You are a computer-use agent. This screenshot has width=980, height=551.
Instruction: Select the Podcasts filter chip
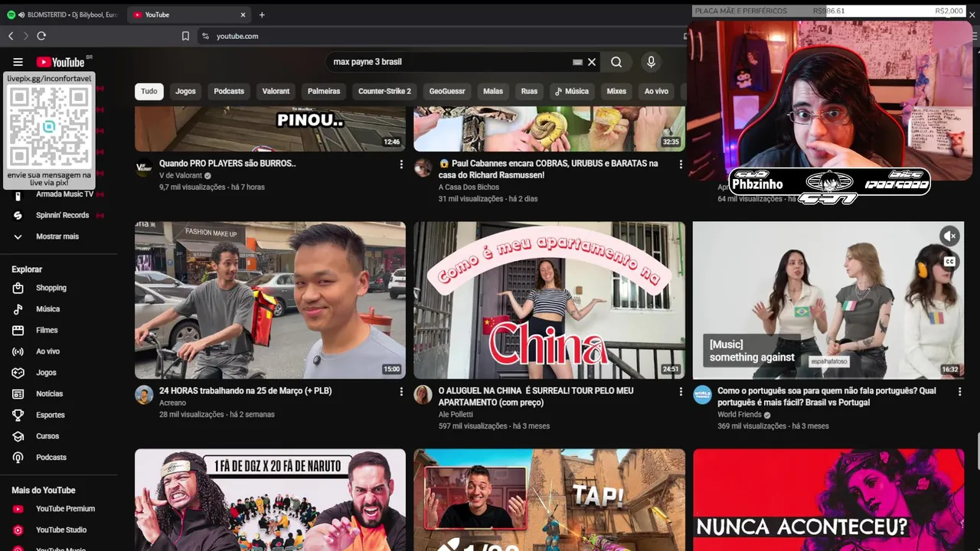point(229,91)
